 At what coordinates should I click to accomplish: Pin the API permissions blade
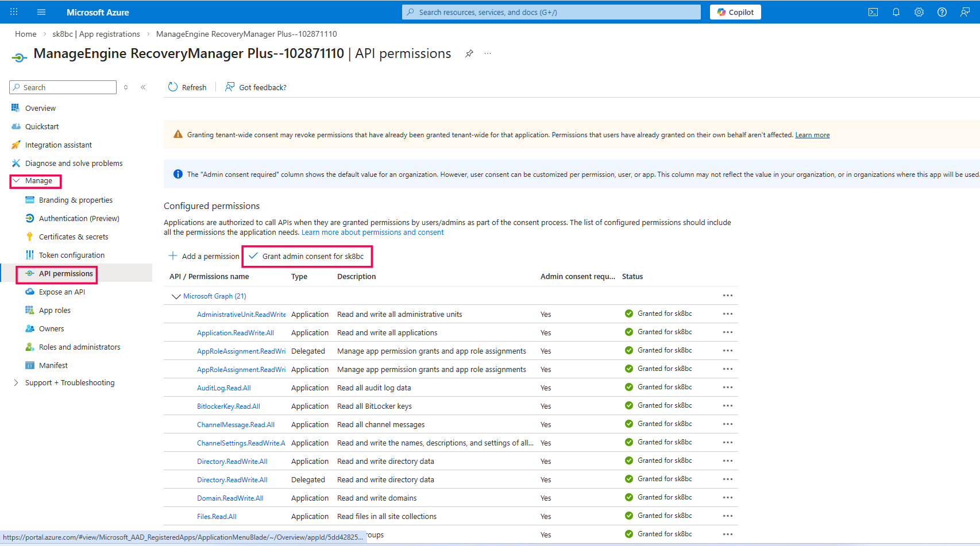(469, 53)
